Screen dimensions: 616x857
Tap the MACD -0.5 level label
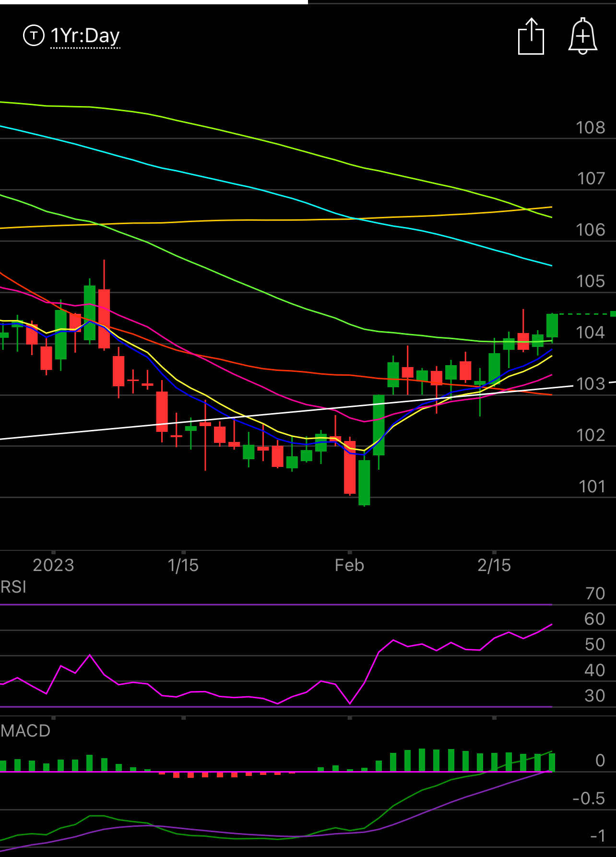pyautogui.click(x=589, y=798)
